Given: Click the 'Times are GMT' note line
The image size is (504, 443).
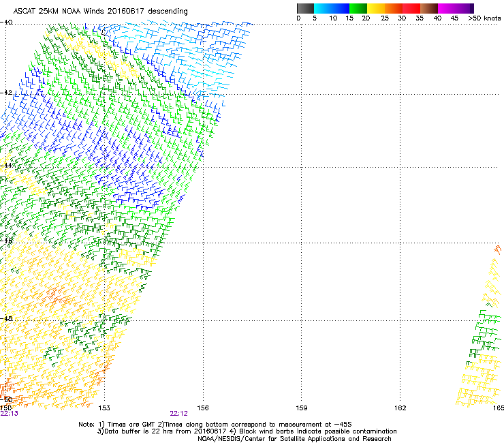Looking at the screenshot, I should (x=215, y=425).
